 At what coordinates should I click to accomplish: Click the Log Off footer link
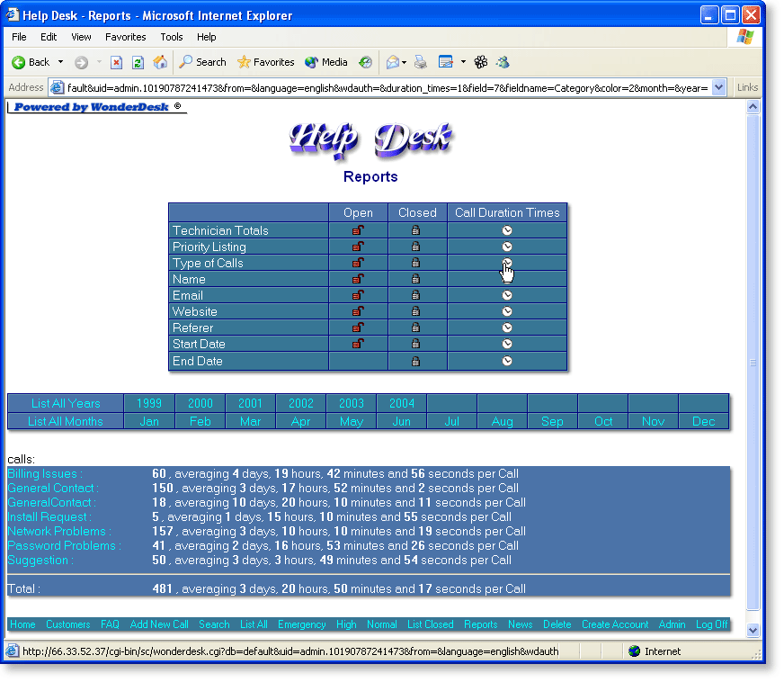click(x=711, y=624)
